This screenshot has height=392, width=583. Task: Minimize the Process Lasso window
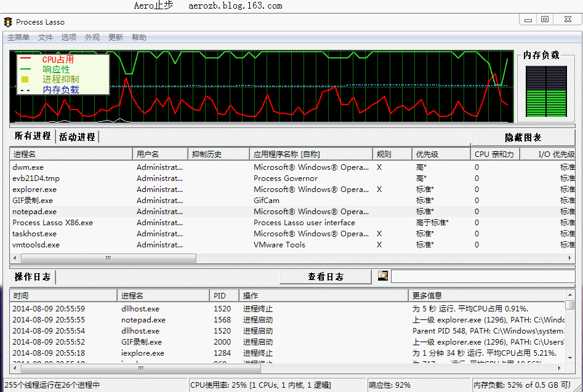click(528, 19)
